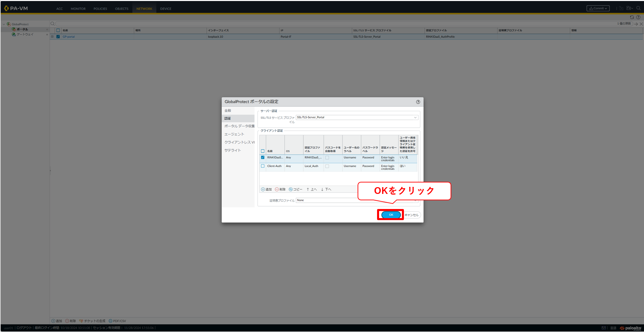This screenshot has height=332, width=644.
Task: Collapse the GlobalProtect tree node
Action: (4, 24)
